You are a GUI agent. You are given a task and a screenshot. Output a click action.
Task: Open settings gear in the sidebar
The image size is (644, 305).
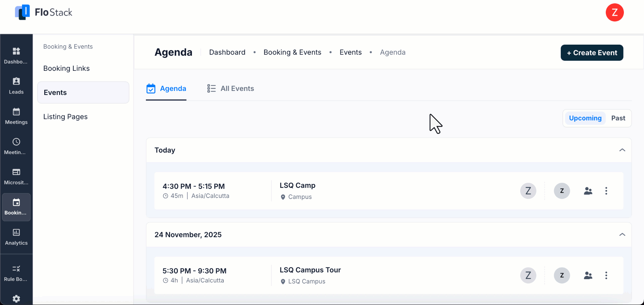[x=16, y=298]
